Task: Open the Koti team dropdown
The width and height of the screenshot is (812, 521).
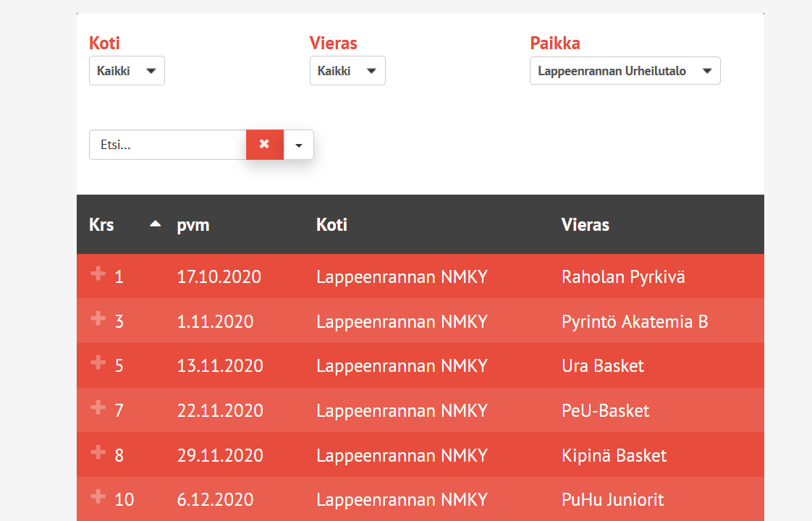Action: click(x=127, y=70)
